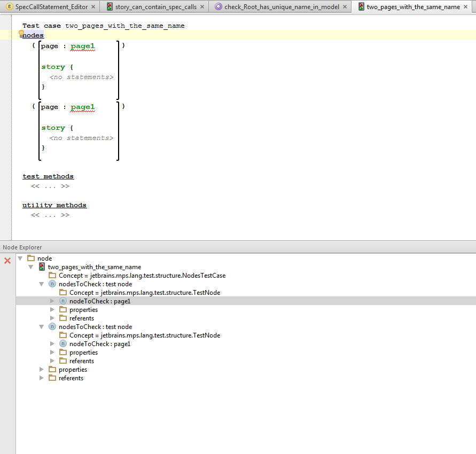Click test case icon for two_pages_with_the_same_name node
The image size is (476, 454).
(42, 267)
